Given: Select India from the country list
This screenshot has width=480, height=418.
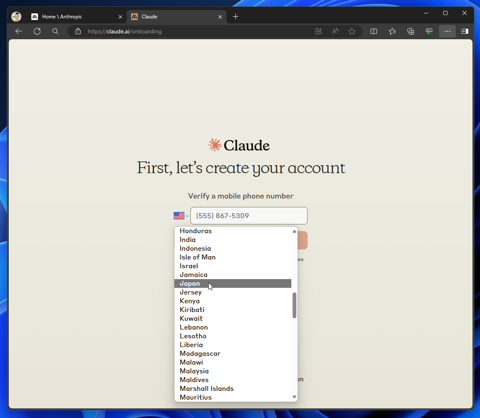Looking at the screenshot, I should 233,239.
